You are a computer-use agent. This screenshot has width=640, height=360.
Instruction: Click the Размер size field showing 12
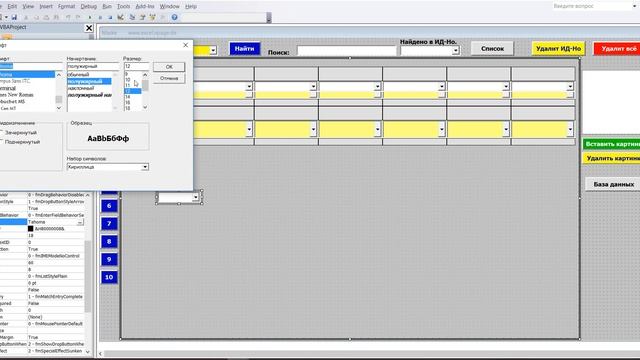(x=137, y=66)
